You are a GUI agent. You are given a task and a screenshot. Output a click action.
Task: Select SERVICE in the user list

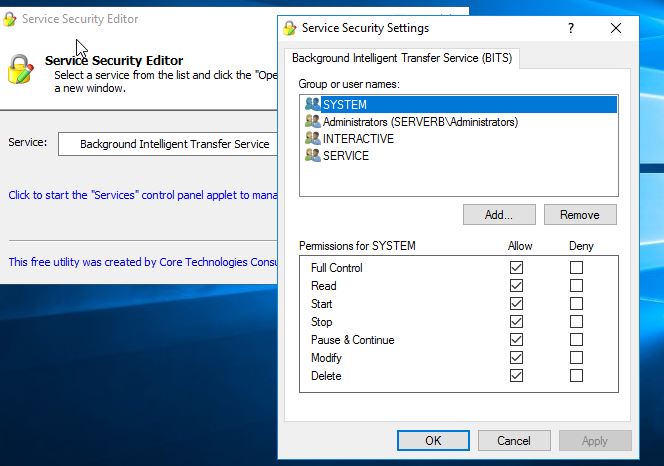[x=460, y=155]
